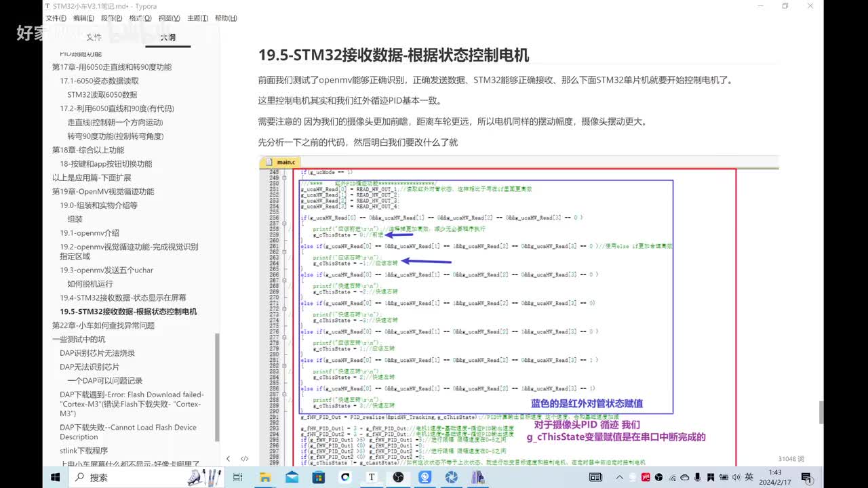Go to 18-按键和app按钮切换功能

click(106, 164)
